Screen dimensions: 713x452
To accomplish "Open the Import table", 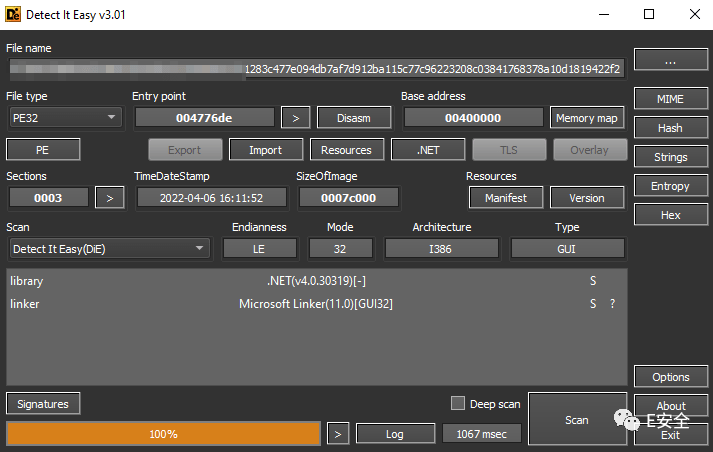I will 266,150.
